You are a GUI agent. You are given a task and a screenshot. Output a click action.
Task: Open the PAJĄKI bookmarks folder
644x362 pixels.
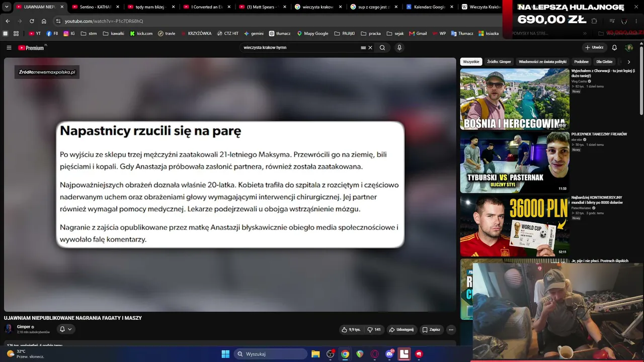[x=344, y=33]
